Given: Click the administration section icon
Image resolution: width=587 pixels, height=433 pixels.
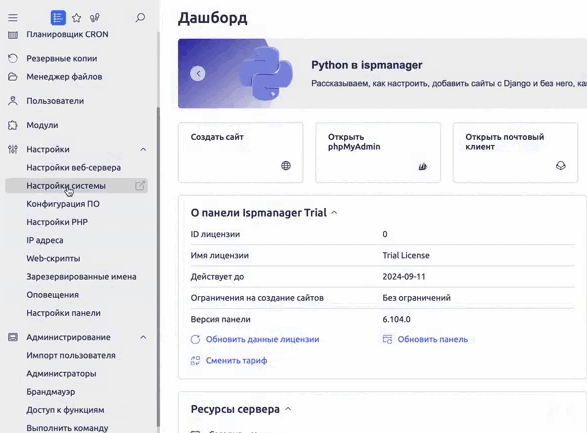Looking at the screenshot, I should click(x=13, y=337).
